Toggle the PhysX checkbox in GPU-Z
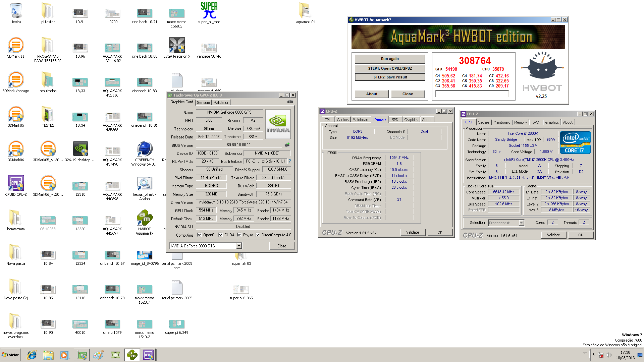644x362 pixels. pos(239,235)
